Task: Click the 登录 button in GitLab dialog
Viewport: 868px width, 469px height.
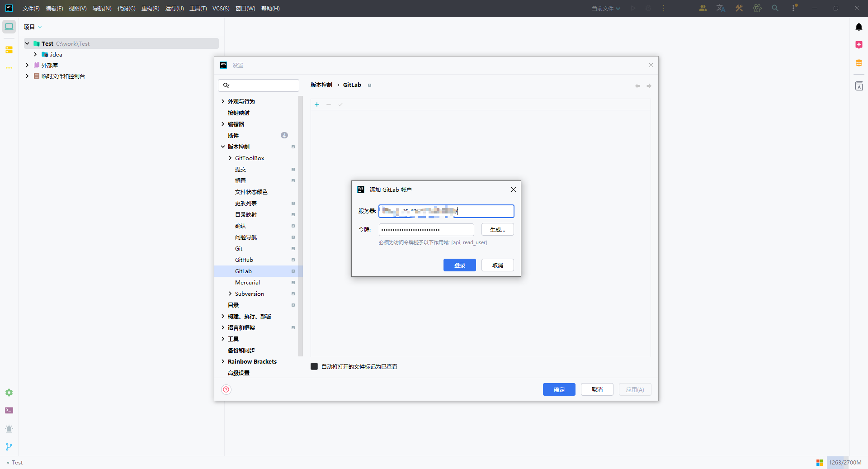Action: coord(459,265)
